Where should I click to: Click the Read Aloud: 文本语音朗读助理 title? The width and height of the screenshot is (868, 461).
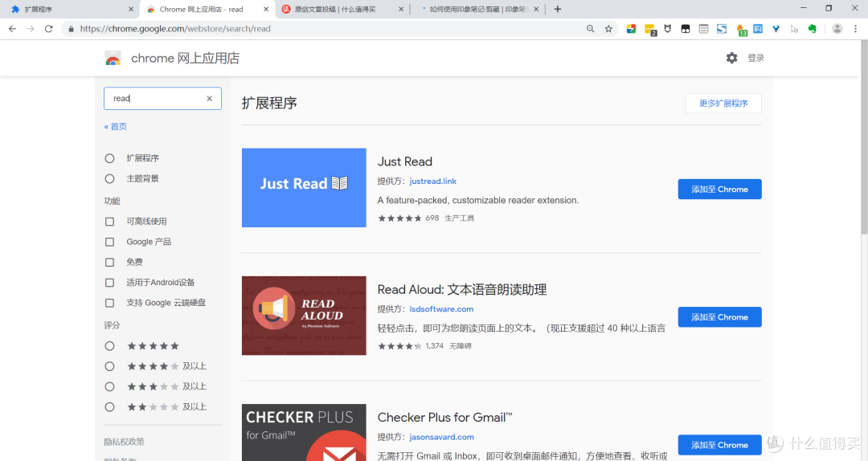click(x=461, y=289)
